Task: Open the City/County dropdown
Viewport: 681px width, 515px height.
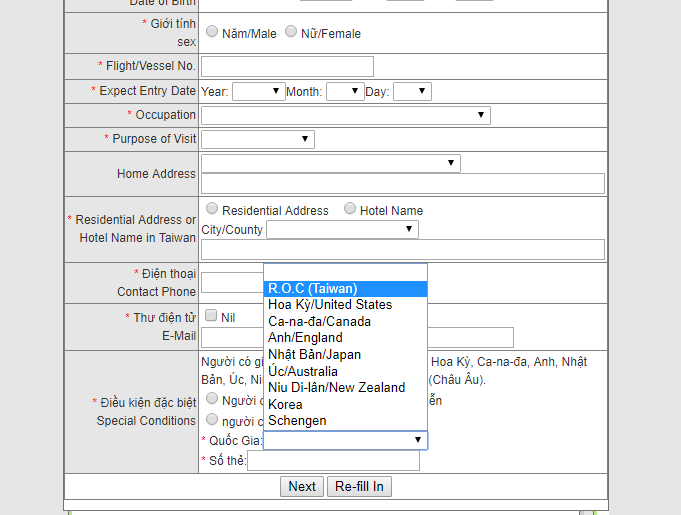Action: pyautogui.click(x=342, y=230)
